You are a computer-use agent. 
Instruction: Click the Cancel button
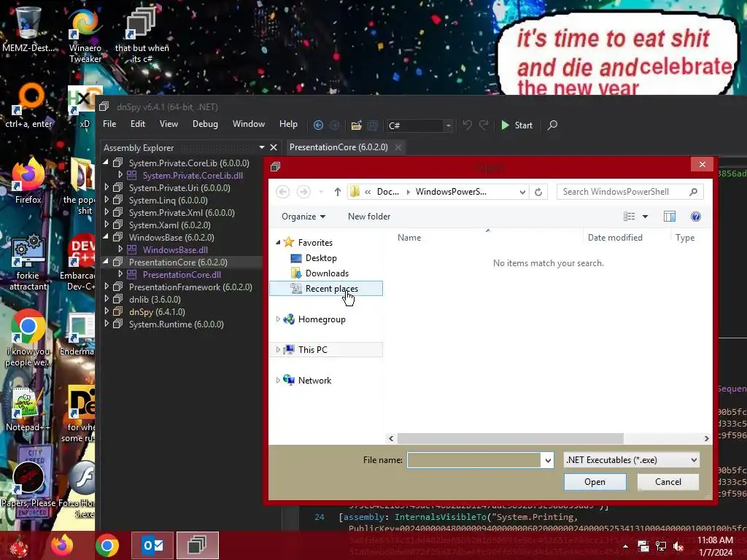pyautogui.click(x=668, y=482)
